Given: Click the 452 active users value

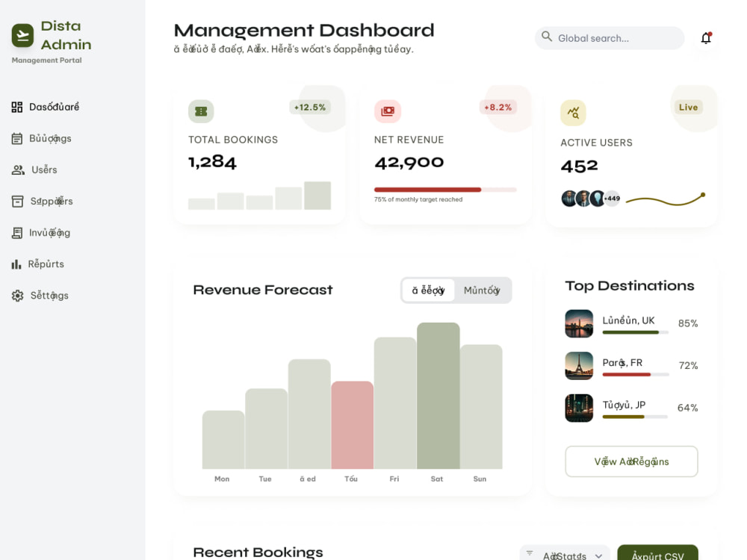Looking at the screenshot, I should pyautogui.click(x=579, y=167).
